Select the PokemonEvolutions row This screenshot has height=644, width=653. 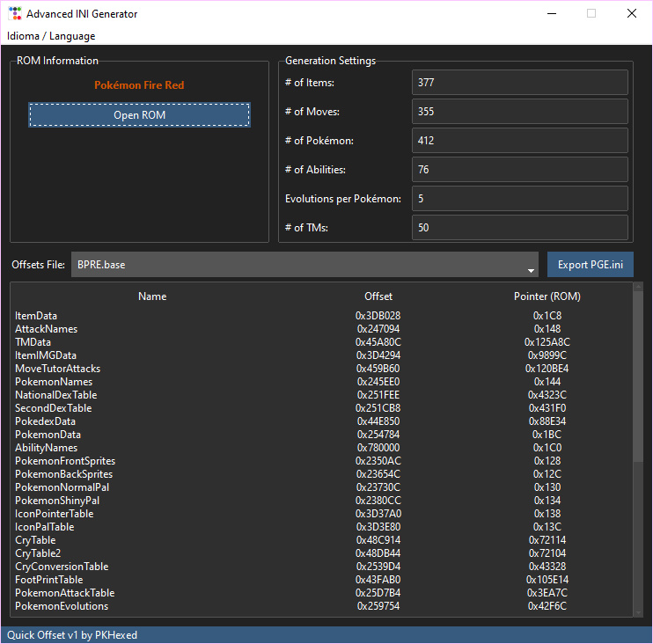[x=62, y=606]
